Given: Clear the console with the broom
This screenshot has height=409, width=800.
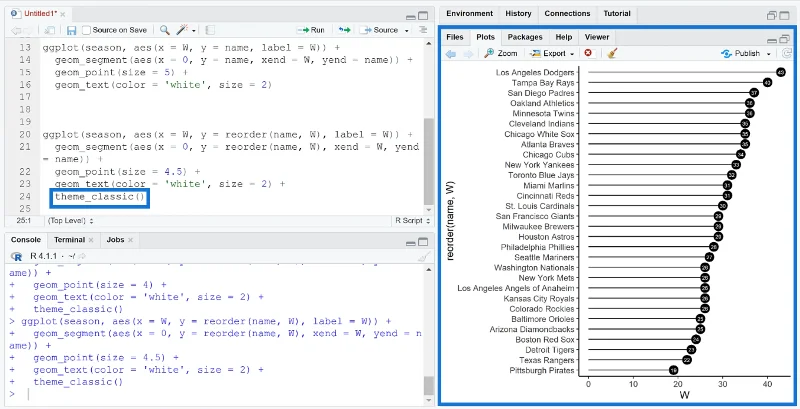Looking at the screenshot, I should pos(423,256).
